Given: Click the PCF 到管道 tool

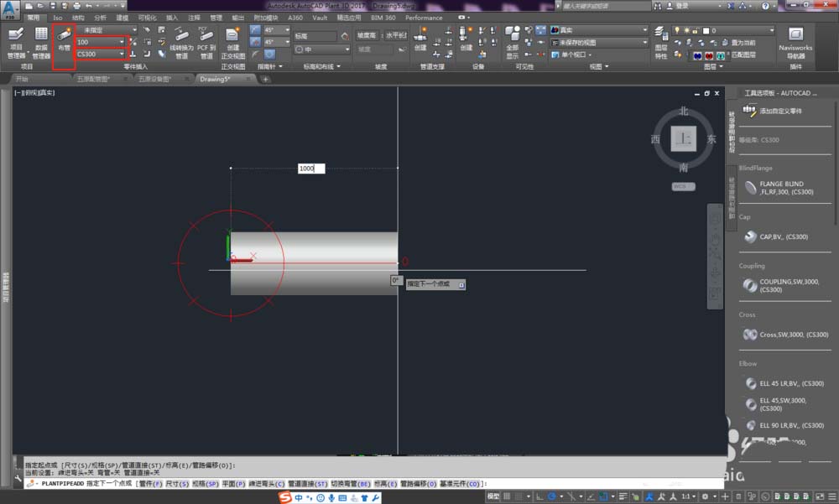Looking at the screenshot, I should pos(206,42).
